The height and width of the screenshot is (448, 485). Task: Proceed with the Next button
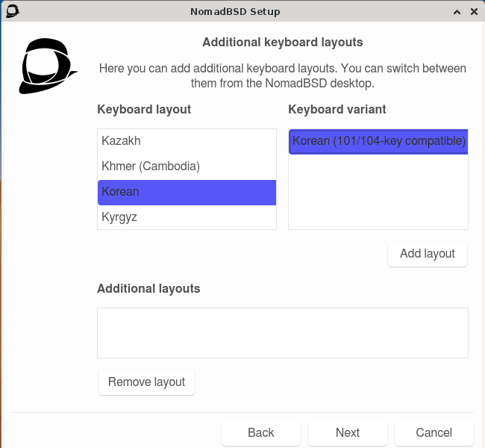348,433
